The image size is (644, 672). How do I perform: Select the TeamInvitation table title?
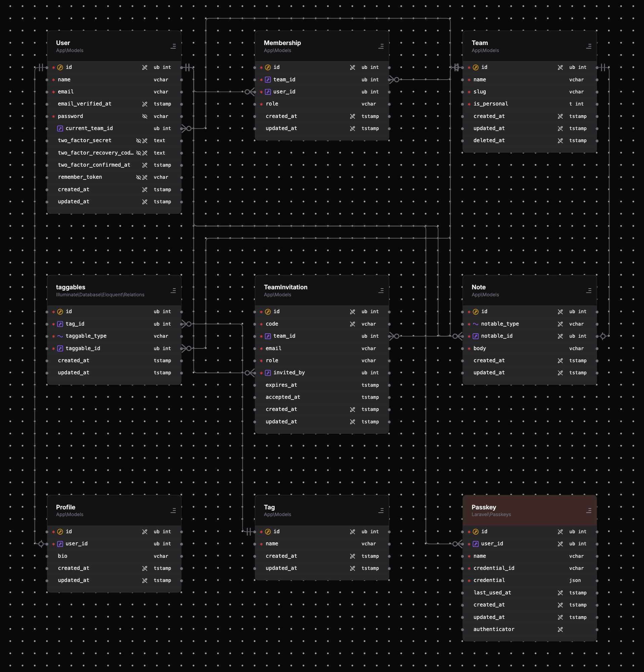tap(286, 287)
